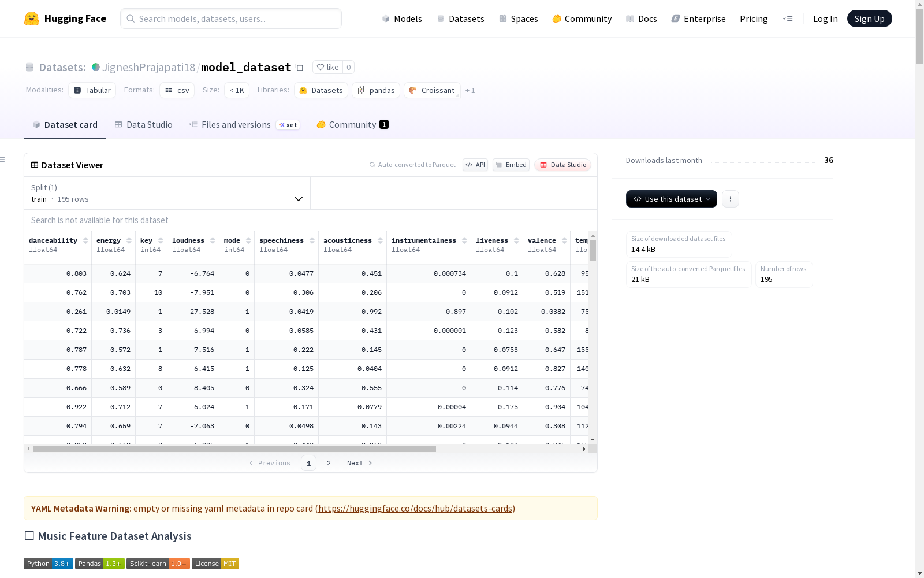The width and height of the screenshot is (924, 578).
Task: Click the table horizontal scrollbar thumb
Action: (234, 449)
